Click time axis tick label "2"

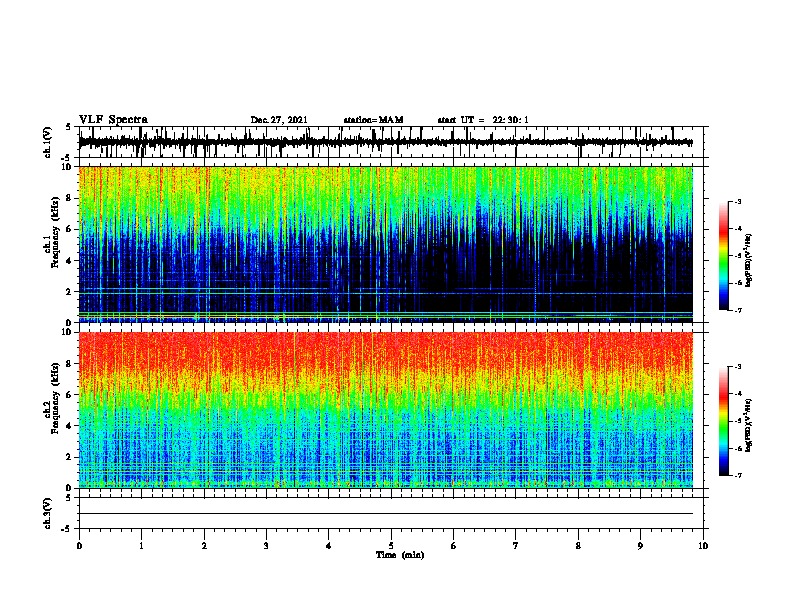(x=204, y=546)
